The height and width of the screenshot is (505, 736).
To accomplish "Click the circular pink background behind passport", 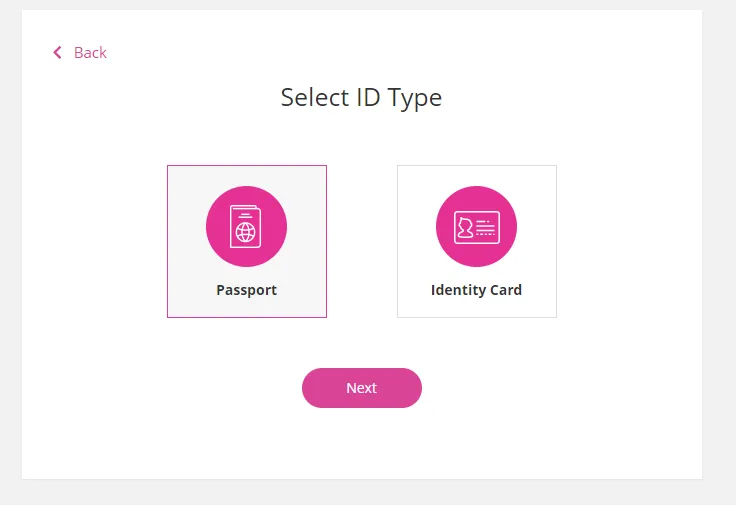I will (x=246, y=226).
